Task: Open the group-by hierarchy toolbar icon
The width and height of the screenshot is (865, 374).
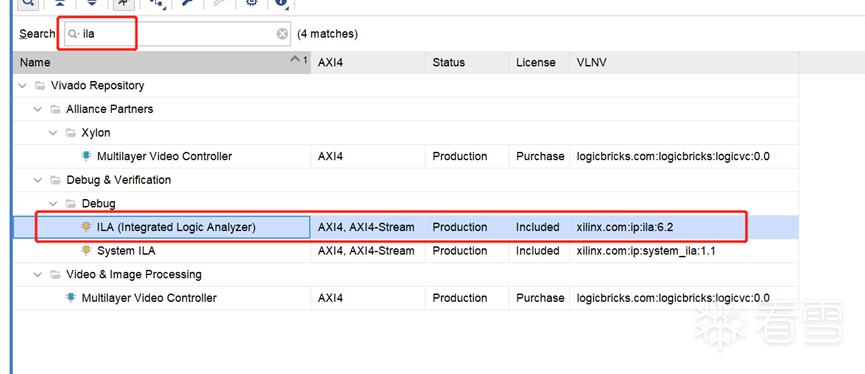Action: click(157, 2)
